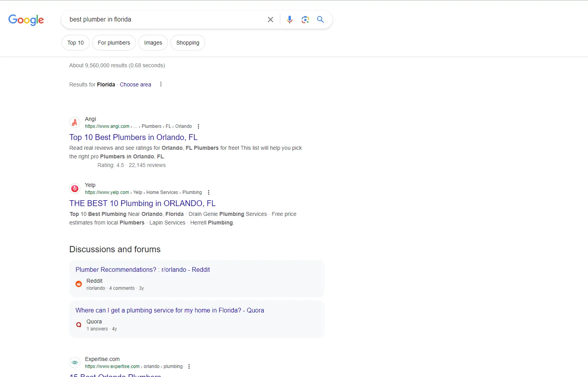Open the Choose area link
This screenshot has height=377, width=588.
click(x=135, y=84)
